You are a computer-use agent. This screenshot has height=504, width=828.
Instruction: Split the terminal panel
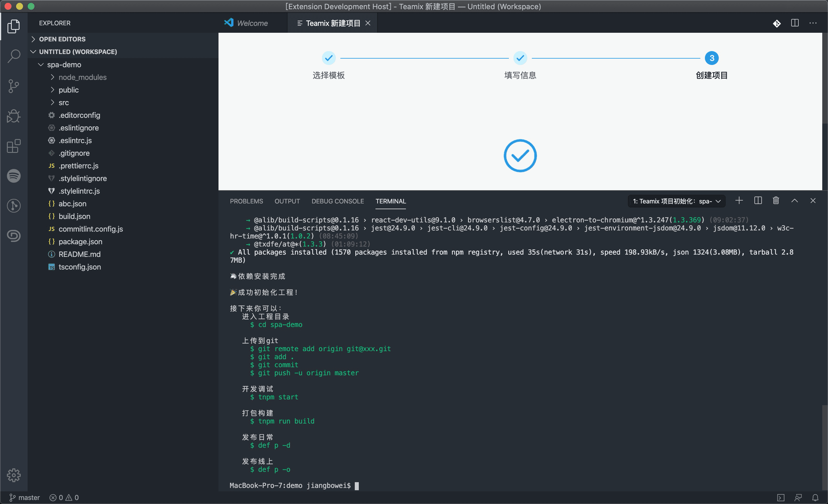[x=758, y=201]
